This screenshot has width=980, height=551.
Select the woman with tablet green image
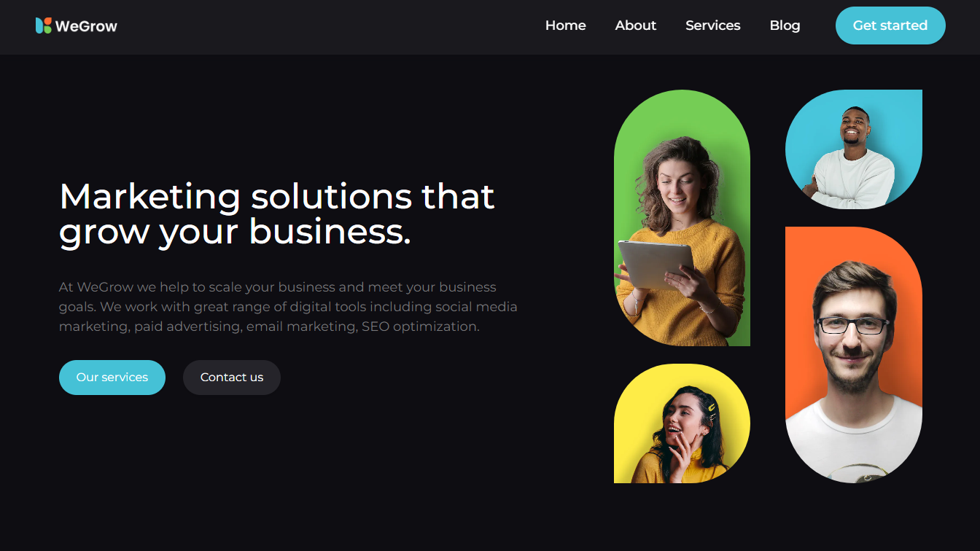[x=682, y=218]
